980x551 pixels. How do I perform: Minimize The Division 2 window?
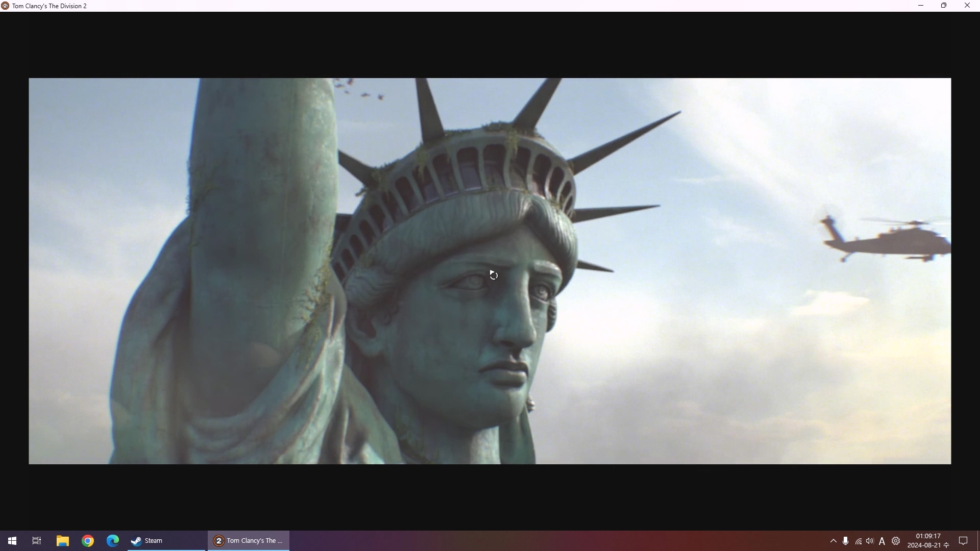coord(921,6)
